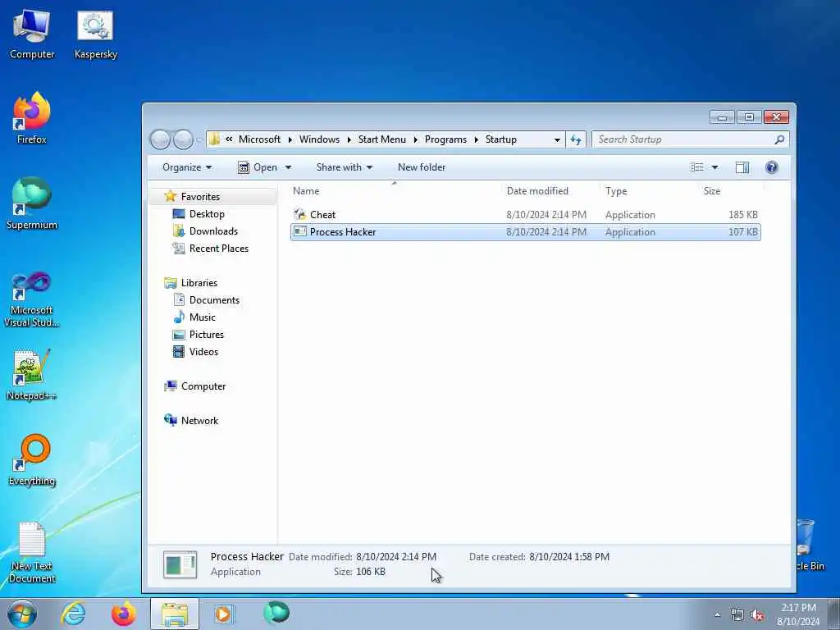Image resolution: width=840 pixels, height=630 pixels.
Task: Open the Start menu orb
Action: click(22, 614)
